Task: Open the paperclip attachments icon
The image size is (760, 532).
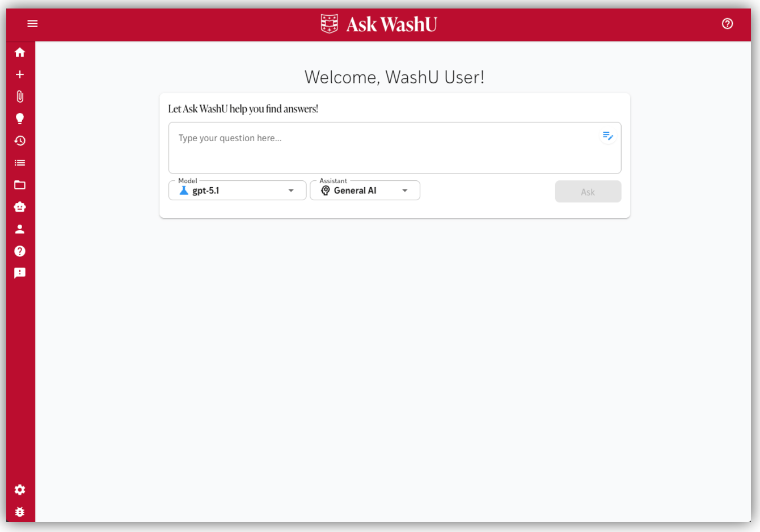Action: point(20,96)
